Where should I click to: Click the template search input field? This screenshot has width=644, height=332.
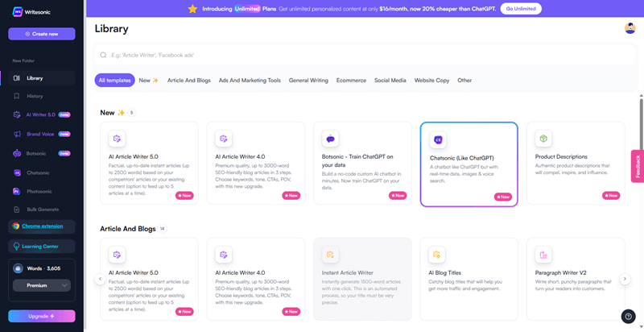365,55
